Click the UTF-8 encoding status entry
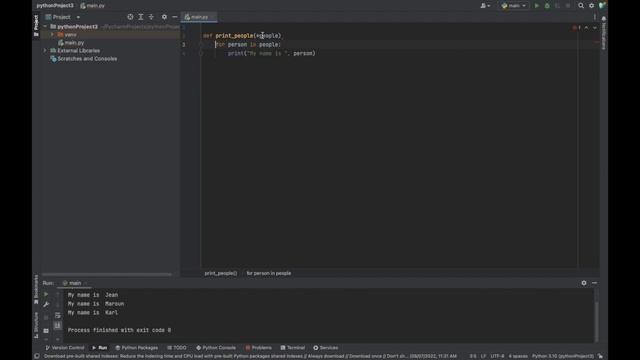Viewport: 640px width, 360px height. tap(497, 356)
